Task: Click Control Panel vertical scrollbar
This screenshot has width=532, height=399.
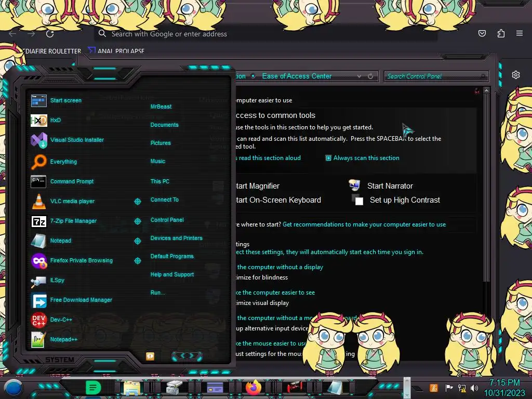Action: coord(486,187)
